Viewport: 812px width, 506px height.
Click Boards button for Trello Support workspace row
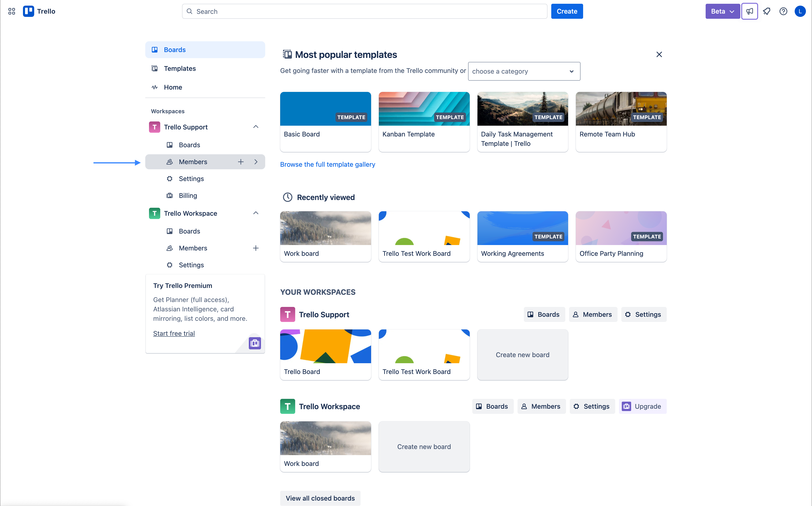pos(544,315)
